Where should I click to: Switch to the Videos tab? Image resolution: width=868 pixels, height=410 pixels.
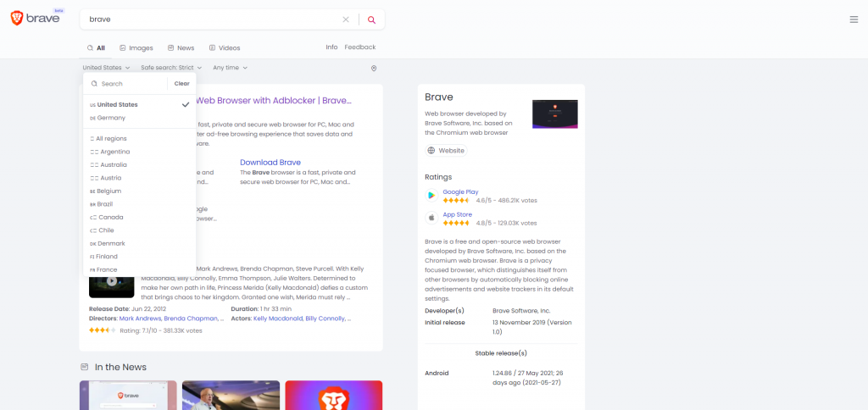225,48
